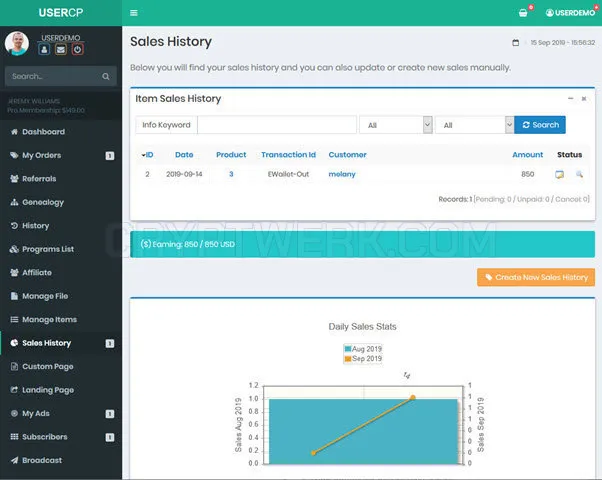This screenshot has width=602, height=480.
Task: Click the sidebar search magnifier icon
Action: pyautogui.click(x=106, y=76)
